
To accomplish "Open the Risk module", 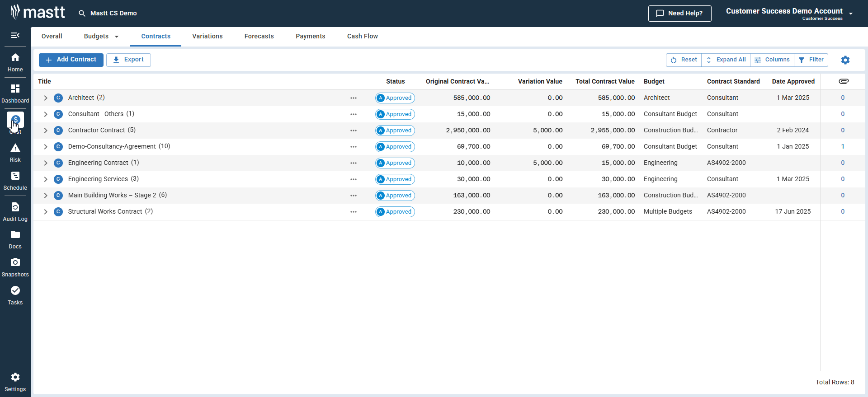I will coord(15,153).
